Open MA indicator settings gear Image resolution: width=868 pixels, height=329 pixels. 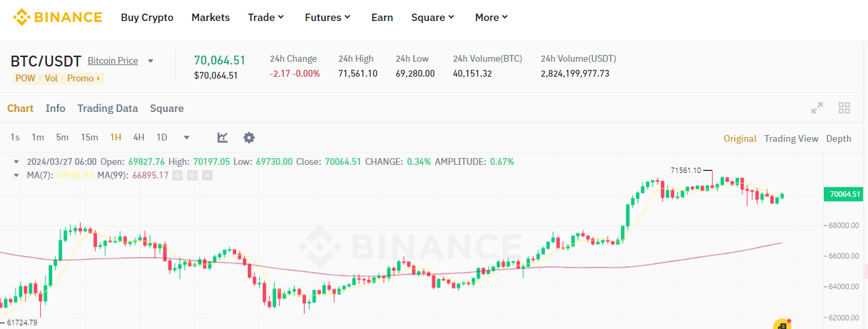coord(193,175)
